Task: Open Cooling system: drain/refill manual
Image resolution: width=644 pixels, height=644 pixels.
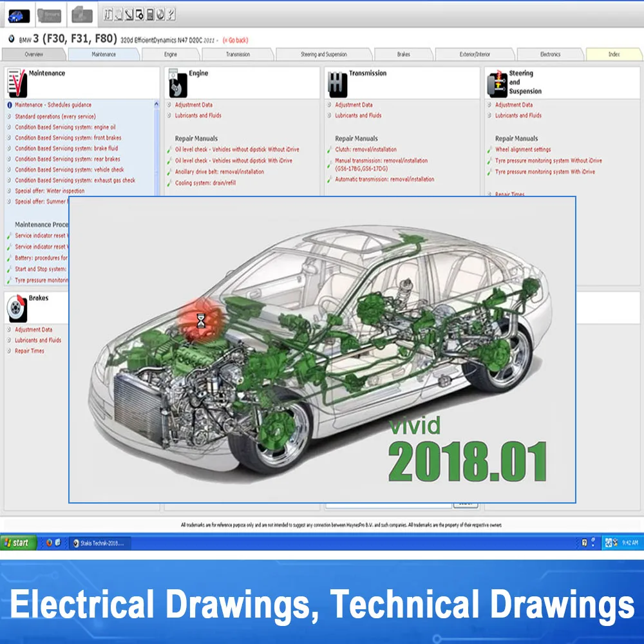Action: 205,183
